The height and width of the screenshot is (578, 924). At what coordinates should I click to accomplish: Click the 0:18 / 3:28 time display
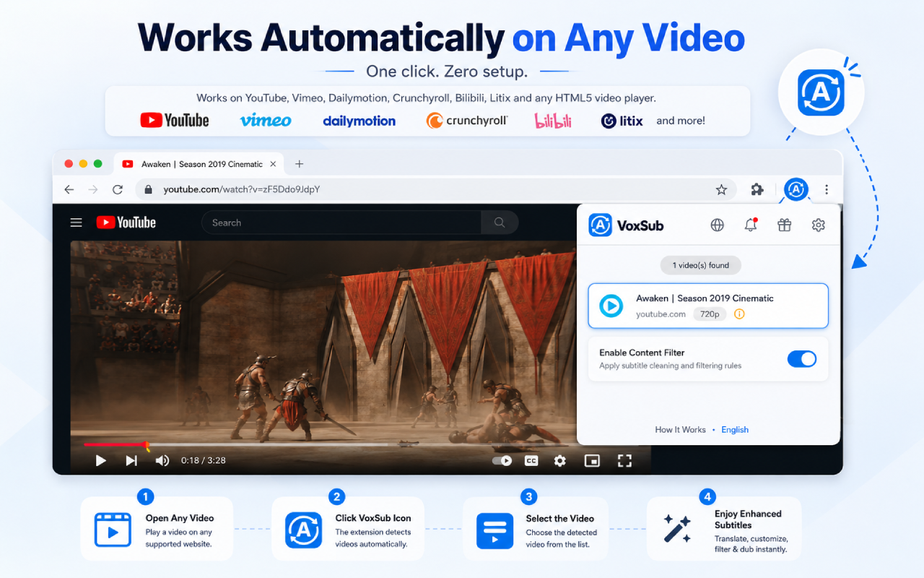click(x=204, y=460)
